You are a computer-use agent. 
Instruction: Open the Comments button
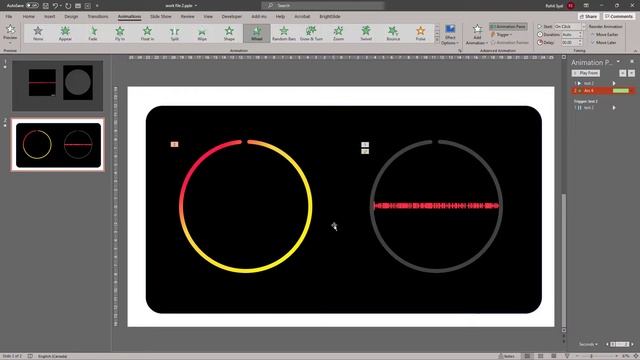(x=618, y=16)
